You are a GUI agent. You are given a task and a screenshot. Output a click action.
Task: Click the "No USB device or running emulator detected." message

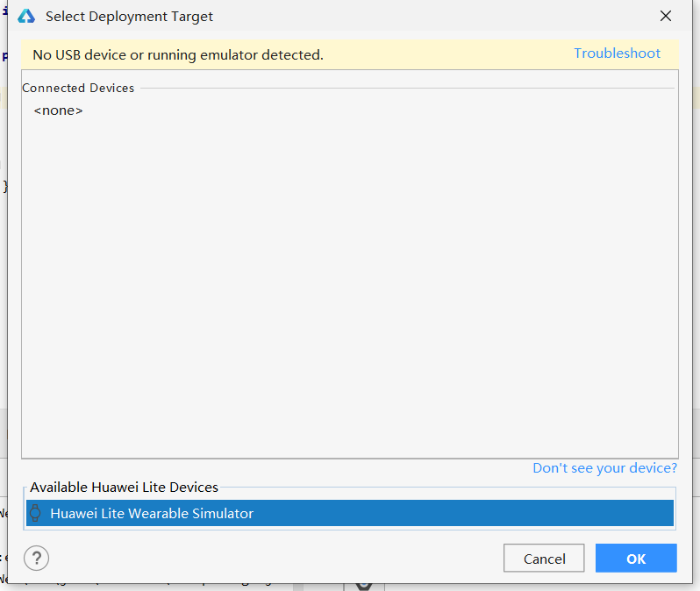tap(178, 55)
